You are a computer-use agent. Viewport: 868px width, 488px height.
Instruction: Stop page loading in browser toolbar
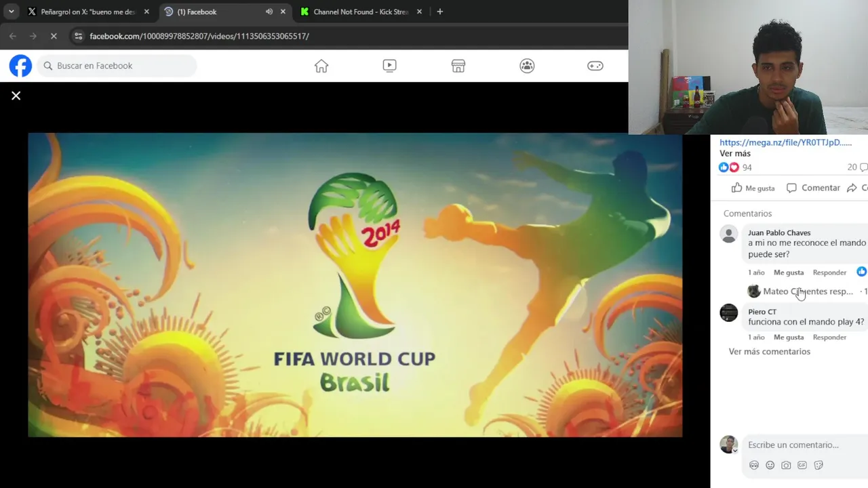coord(54,36)
